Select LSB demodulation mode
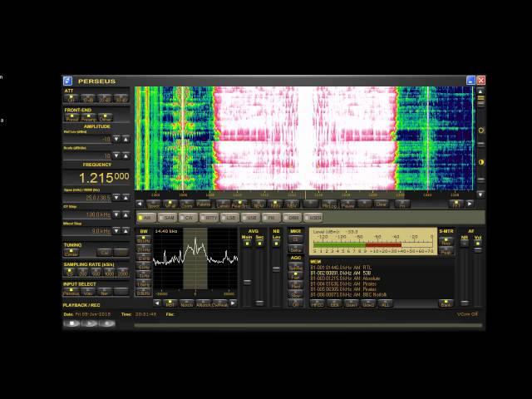The height and width of the screenshot is (399, 532). click(x=230, y=218)
